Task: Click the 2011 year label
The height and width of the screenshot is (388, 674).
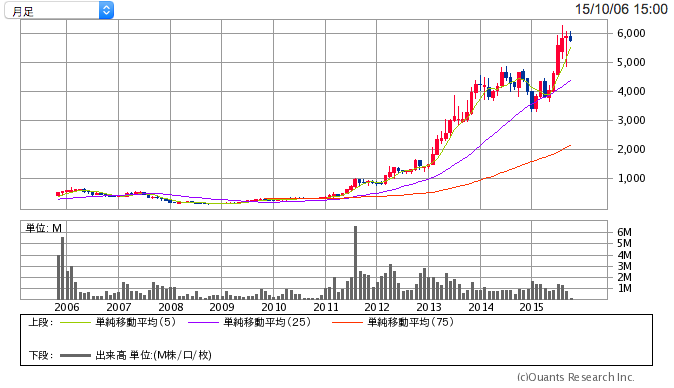Action: click(x=326, y=307)
